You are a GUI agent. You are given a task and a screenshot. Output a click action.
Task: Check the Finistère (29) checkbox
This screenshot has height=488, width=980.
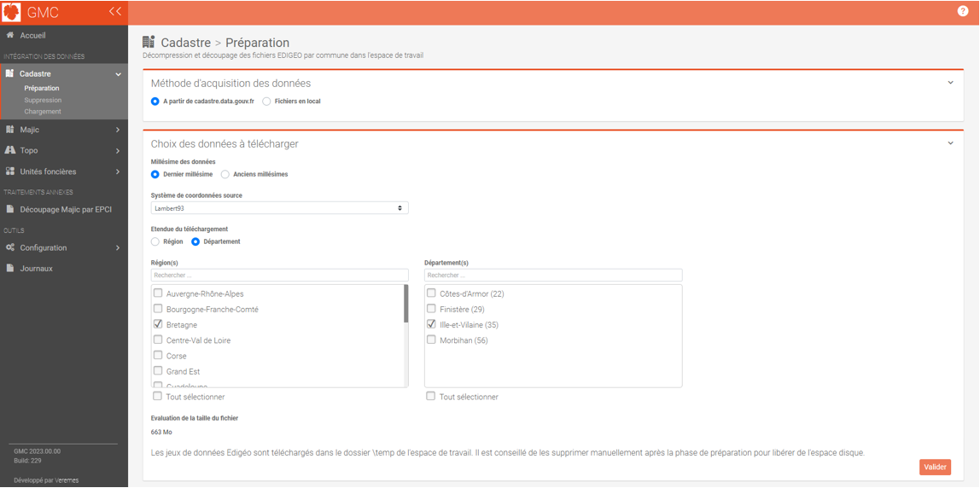(x=431, y=309)
